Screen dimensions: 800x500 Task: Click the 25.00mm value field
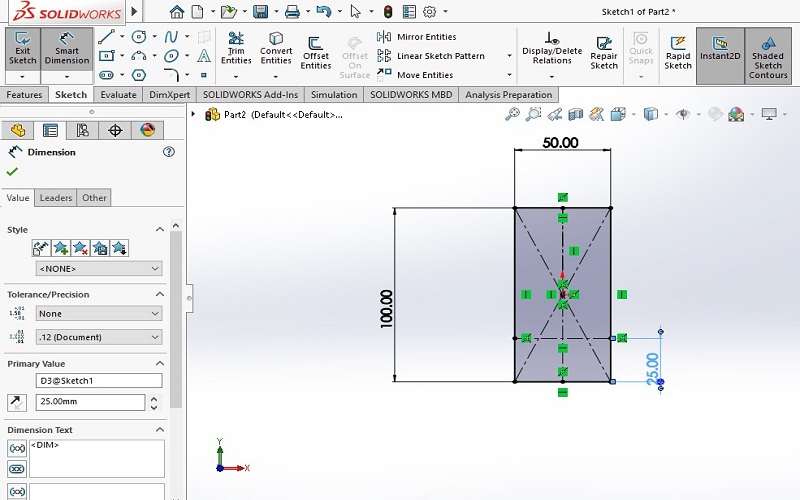(x=90, y=402)
